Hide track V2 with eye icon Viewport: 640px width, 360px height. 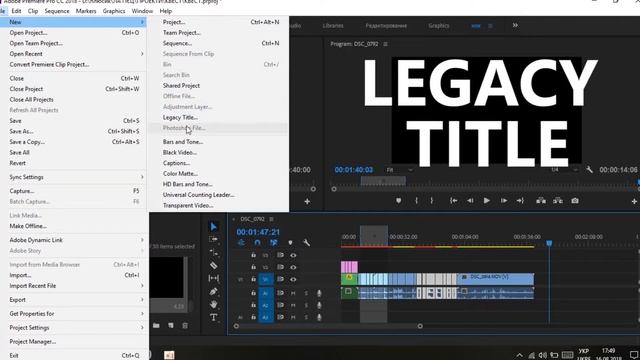tap(293, 267)
